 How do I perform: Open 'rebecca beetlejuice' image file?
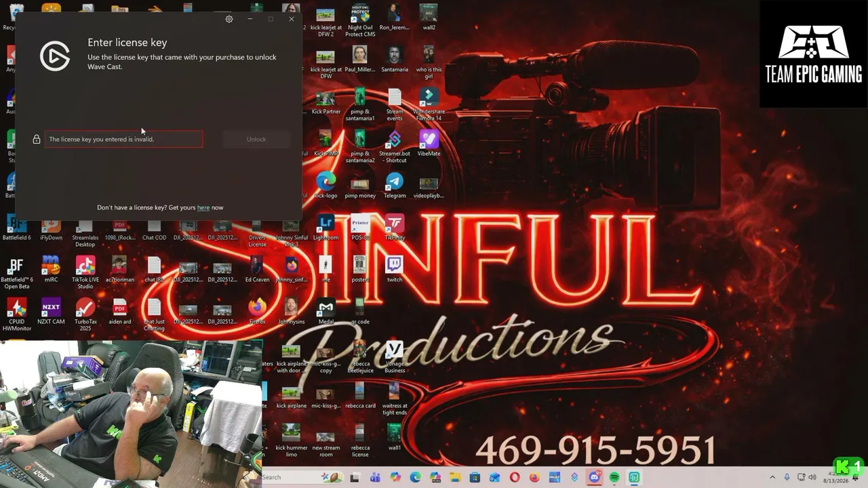point(360,357)
